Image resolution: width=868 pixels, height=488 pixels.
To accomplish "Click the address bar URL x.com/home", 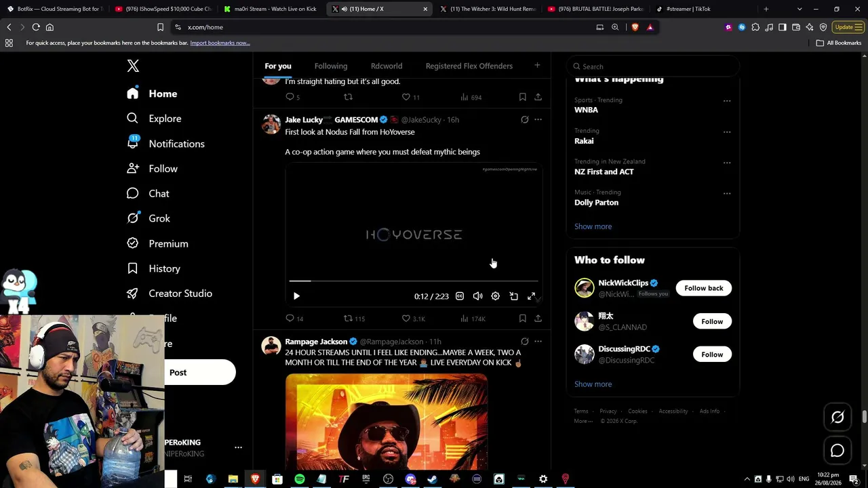I will tap(205, 27).
